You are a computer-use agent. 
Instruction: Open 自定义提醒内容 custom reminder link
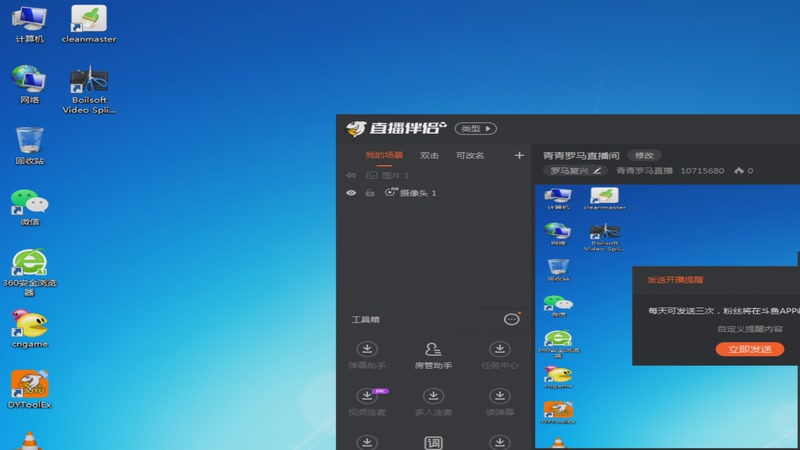(x=749, y=329)
